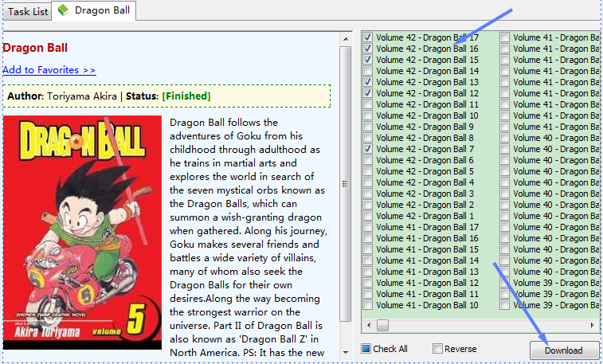This screenshot has width=603, height=364.
Task: Switch to the Task List tab
Action: tap(28, 11)
